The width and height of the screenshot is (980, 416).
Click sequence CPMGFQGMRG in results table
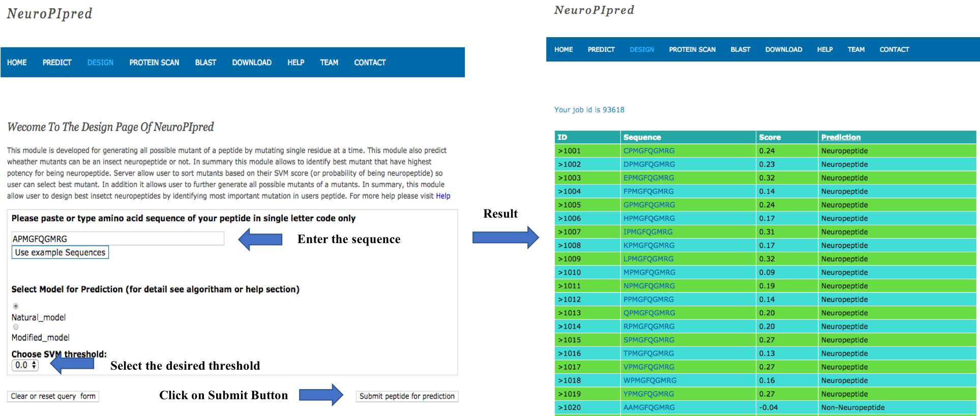pos(649,151)
